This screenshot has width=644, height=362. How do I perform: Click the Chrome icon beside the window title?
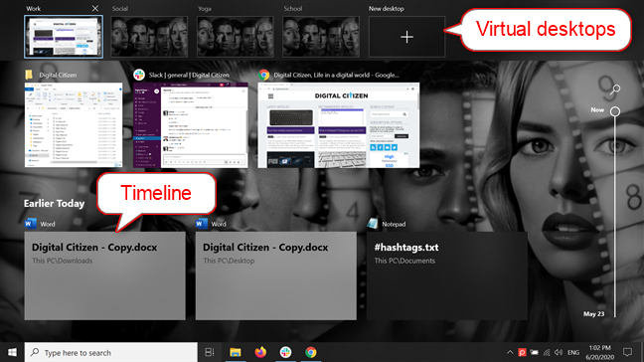264,75
